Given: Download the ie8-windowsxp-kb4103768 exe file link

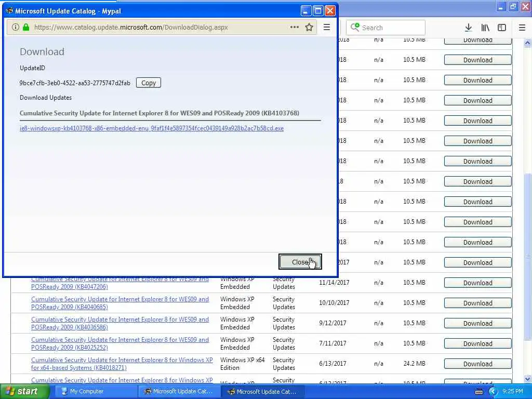Looking at the screenshot, I should pos(152,128).
